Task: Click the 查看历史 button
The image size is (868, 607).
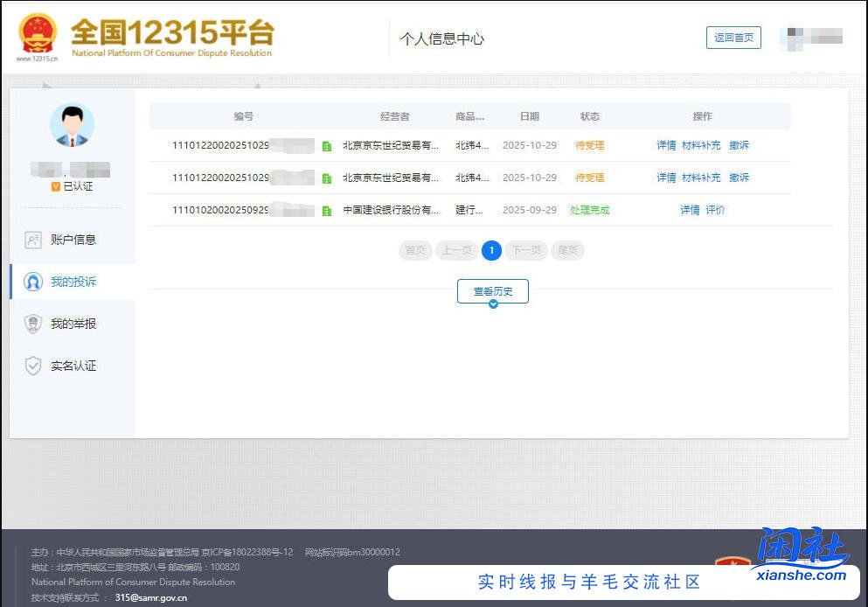Action: [493, 291]
